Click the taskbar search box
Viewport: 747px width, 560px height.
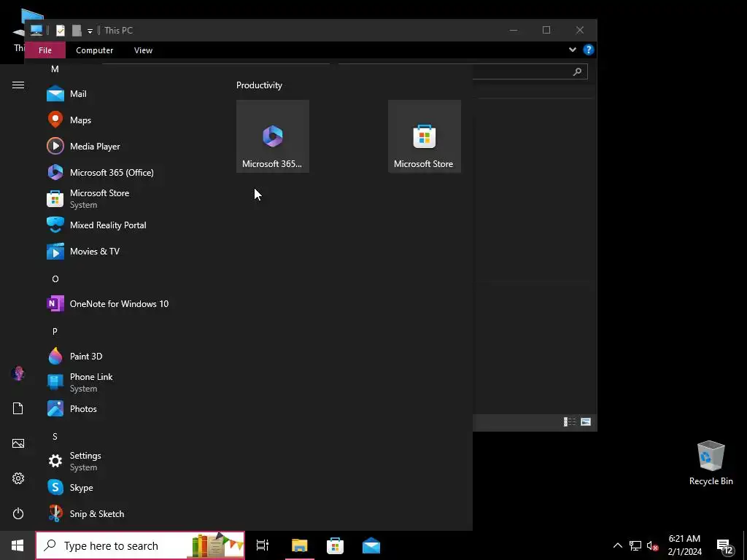click(x=140, y=545)
